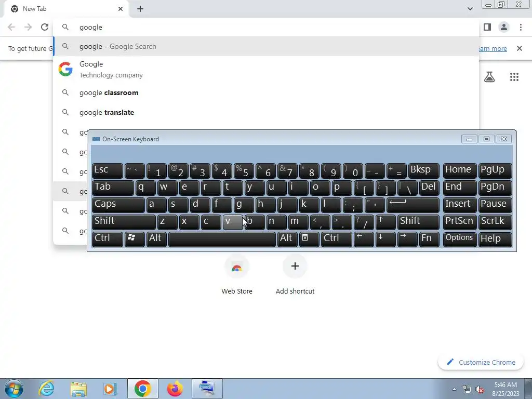Click the right arrow key on keyboard
This screenshot has height=399, width=532.
[407, 239]
